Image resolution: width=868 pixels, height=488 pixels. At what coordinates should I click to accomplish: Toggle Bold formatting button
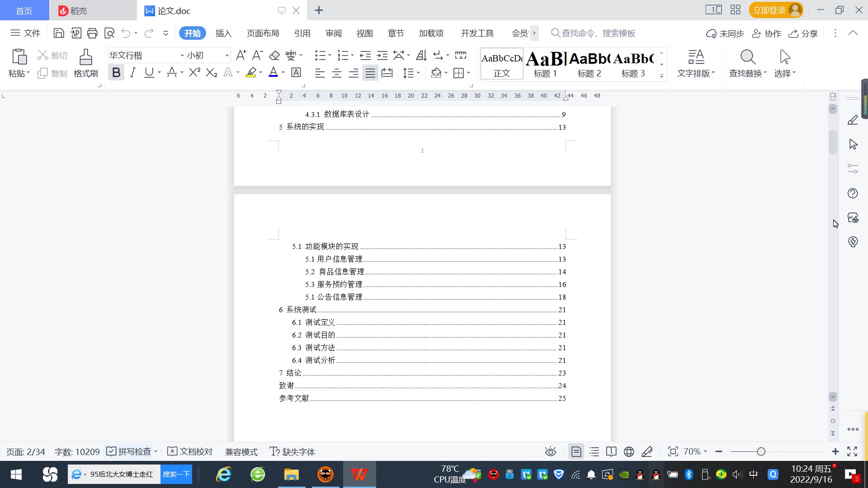click(116, 72)
